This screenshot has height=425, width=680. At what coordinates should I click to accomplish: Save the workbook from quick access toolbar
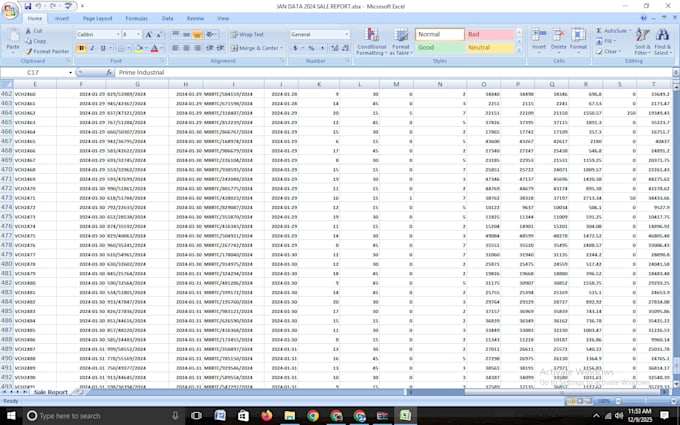coord(28,6)
